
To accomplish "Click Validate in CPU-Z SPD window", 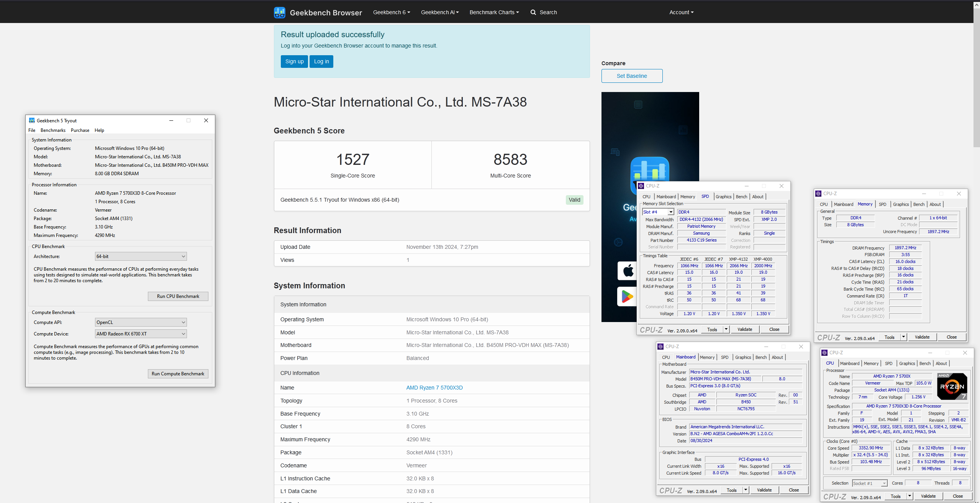I will 745,329.
